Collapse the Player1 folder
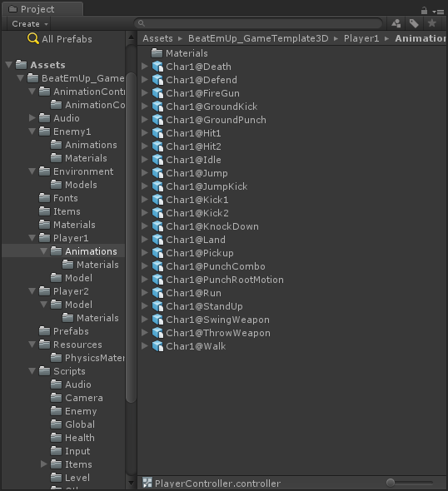This screenshot has height=491, width=448. tap(32, 238)
